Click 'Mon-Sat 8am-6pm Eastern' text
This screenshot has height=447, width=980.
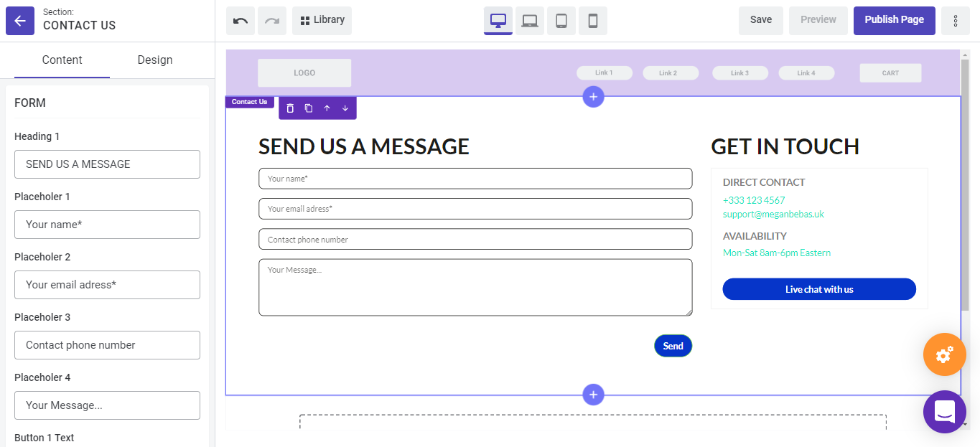pos(777,253)
